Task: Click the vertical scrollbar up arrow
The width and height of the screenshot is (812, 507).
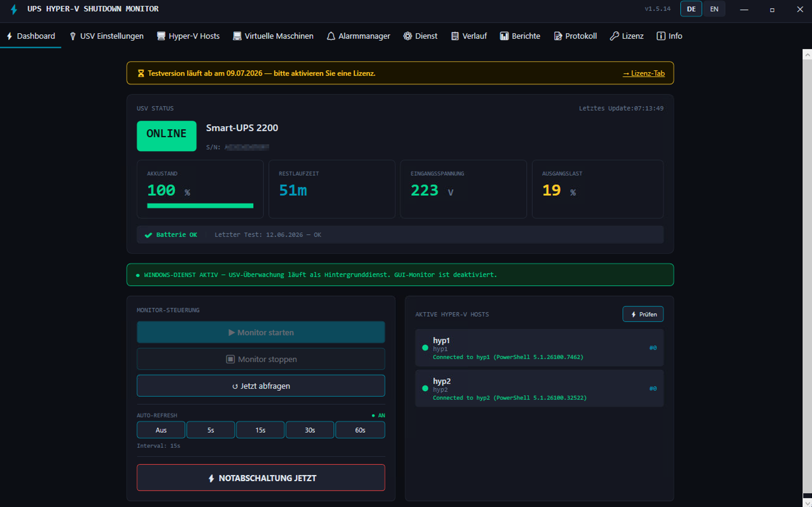Action: [x=807, y=54]
